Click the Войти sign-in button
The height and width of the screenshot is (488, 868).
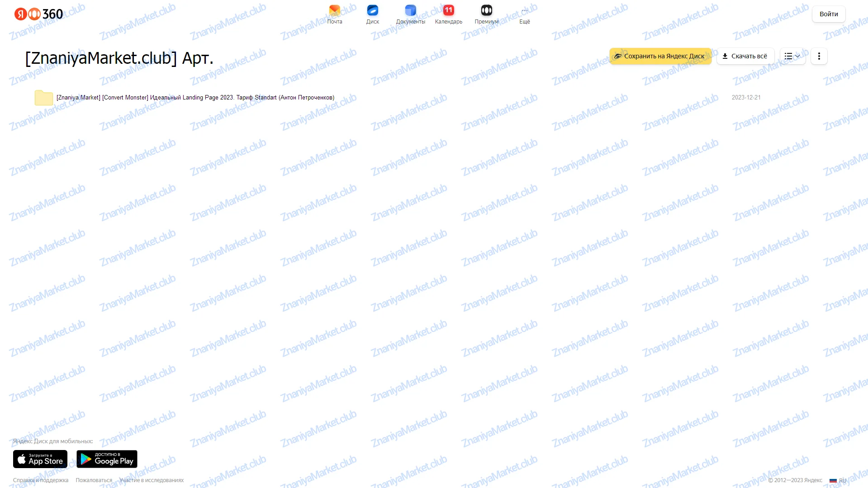pos(828,14)
